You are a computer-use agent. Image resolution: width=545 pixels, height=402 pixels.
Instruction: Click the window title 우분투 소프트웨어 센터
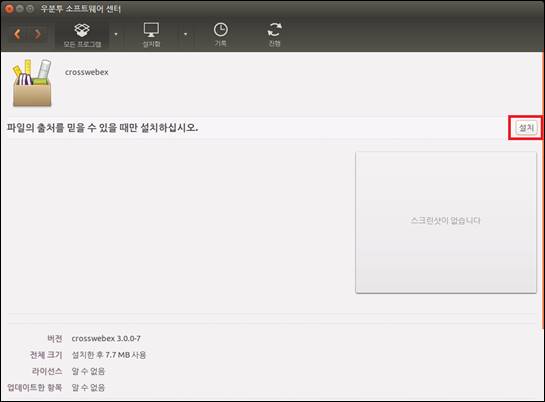81,9
